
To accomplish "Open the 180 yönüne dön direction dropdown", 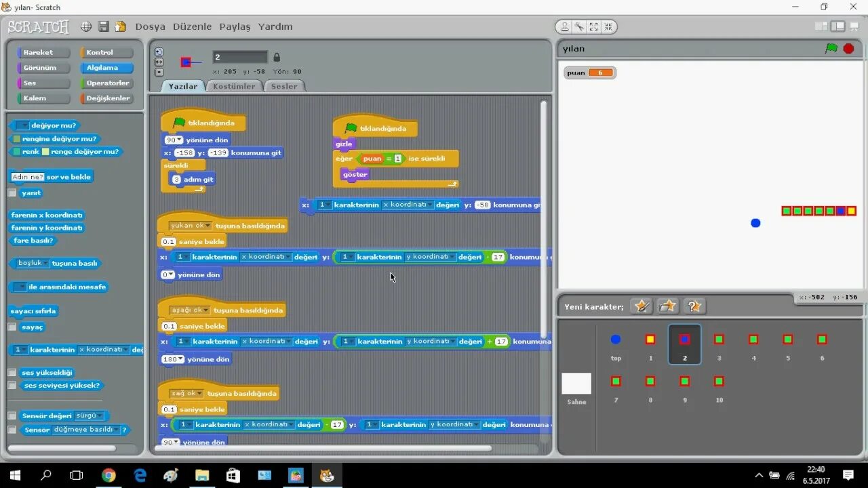I will [173, 359].
